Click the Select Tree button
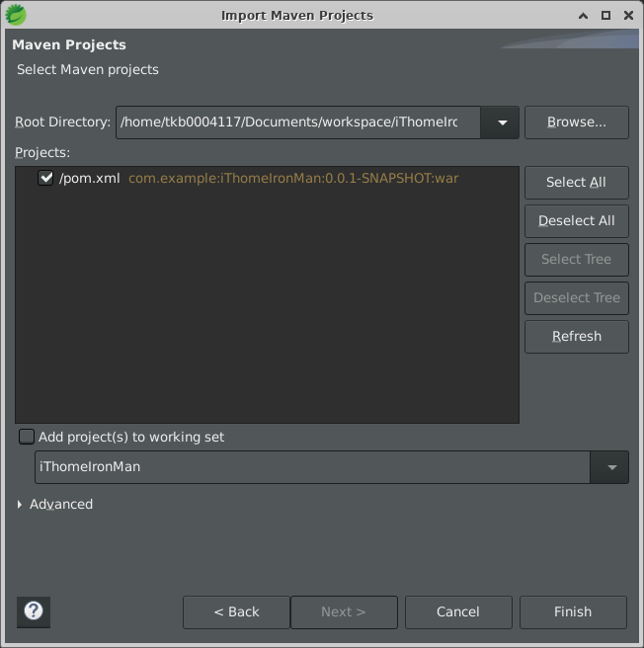 click(x=577, y=260)
